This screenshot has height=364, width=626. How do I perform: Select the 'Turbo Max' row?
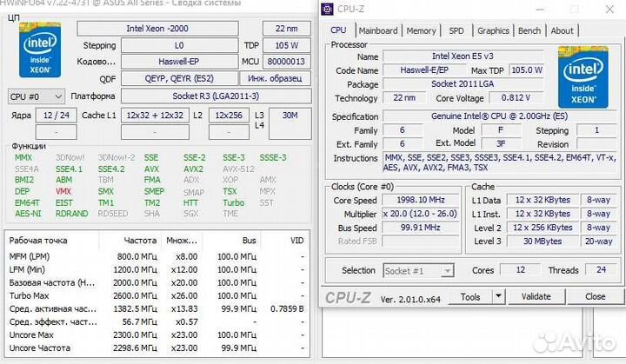point(158,295)
